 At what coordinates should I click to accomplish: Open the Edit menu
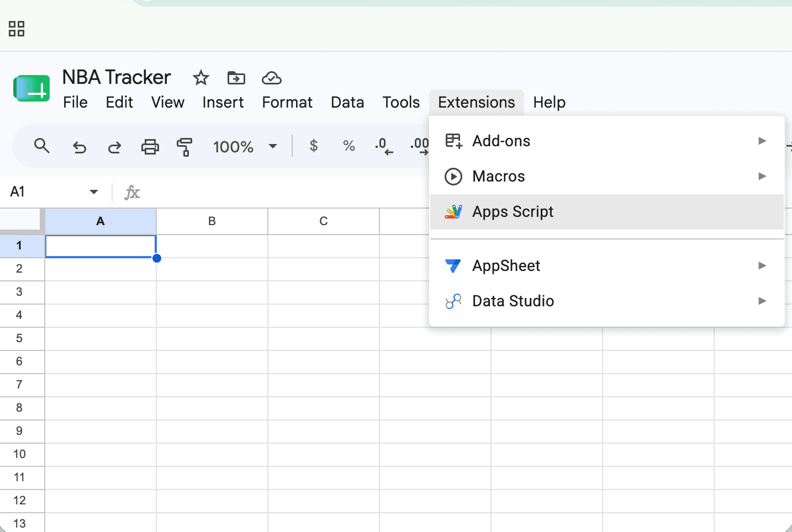(119, 103)
